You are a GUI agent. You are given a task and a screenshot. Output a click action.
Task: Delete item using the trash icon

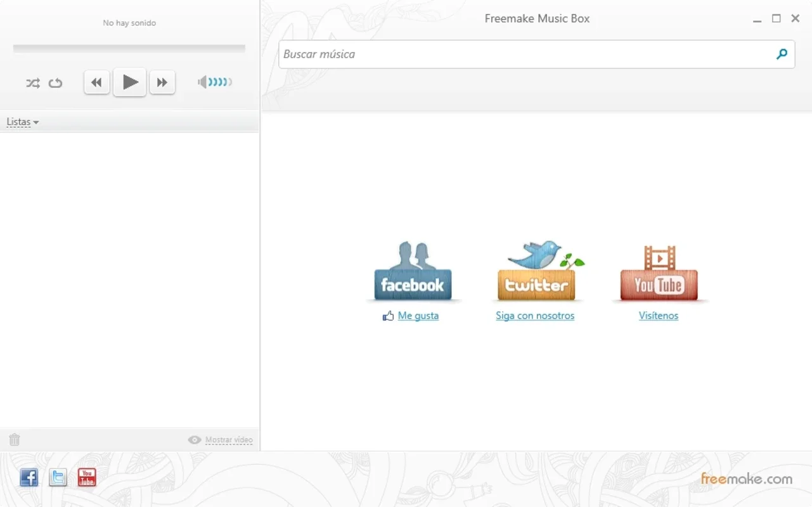pyautogui.click(x=15, y=439)
